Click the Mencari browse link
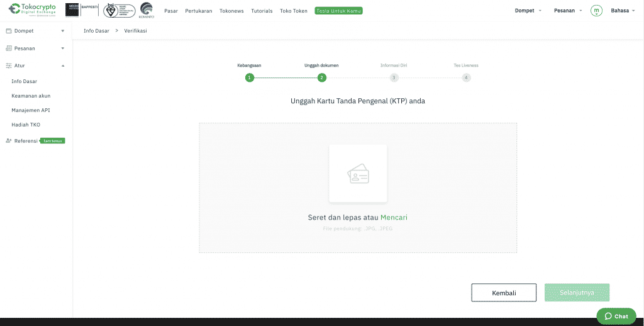This screenshot has width=644, height=326. coord(394,218)
